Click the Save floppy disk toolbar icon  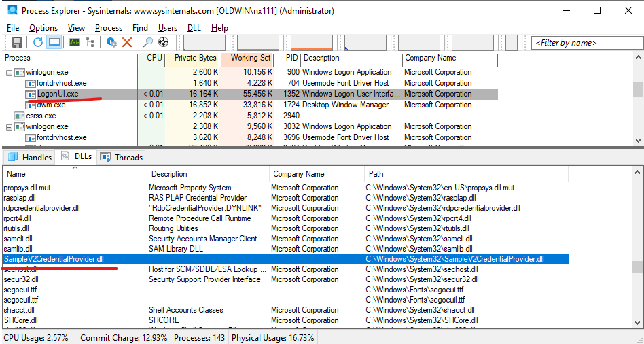pyautogui.click(x=17, y=42)
